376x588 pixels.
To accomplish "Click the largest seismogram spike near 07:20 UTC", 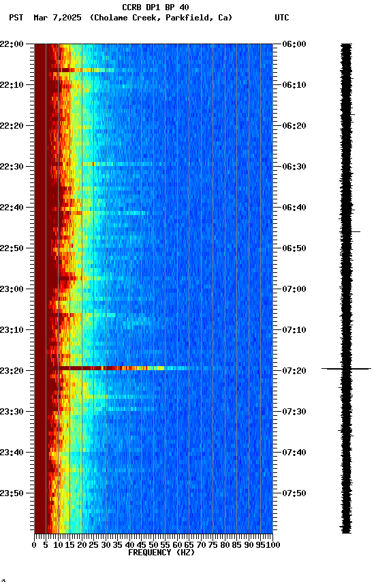I will 346,369.
